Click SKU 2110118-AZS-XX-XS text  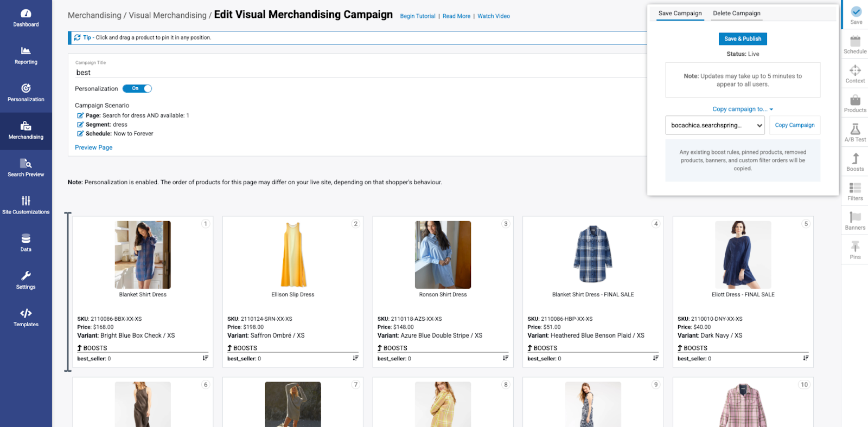[410, 319]
